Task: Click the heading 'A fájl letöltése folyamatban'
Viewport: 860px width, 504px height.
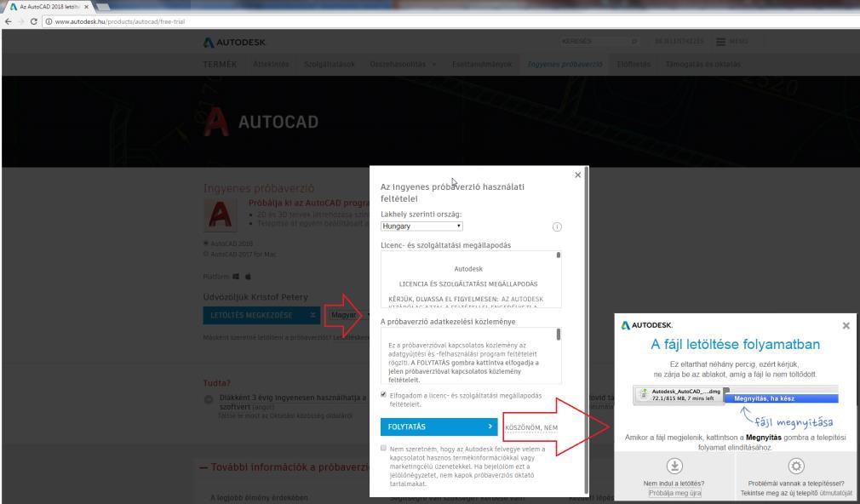Action: point(735,345)
